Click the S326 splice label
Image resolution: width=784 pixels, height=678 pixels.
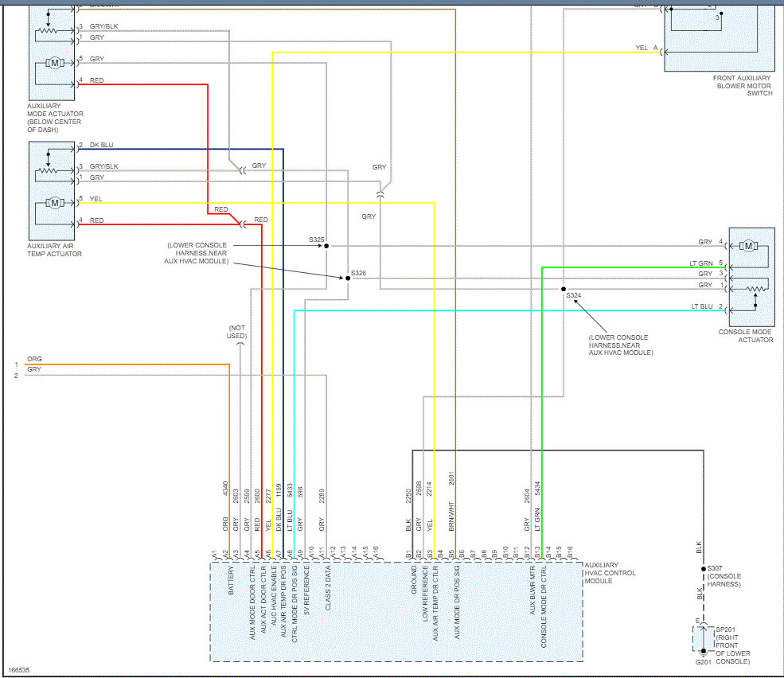coord(358,273)
